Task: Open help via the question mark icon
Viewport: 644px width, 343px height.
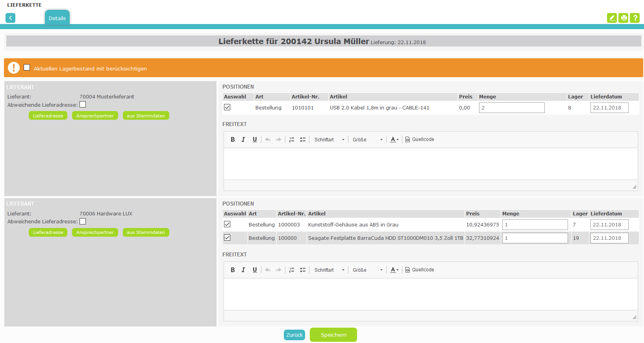Action: coord(635,18)
